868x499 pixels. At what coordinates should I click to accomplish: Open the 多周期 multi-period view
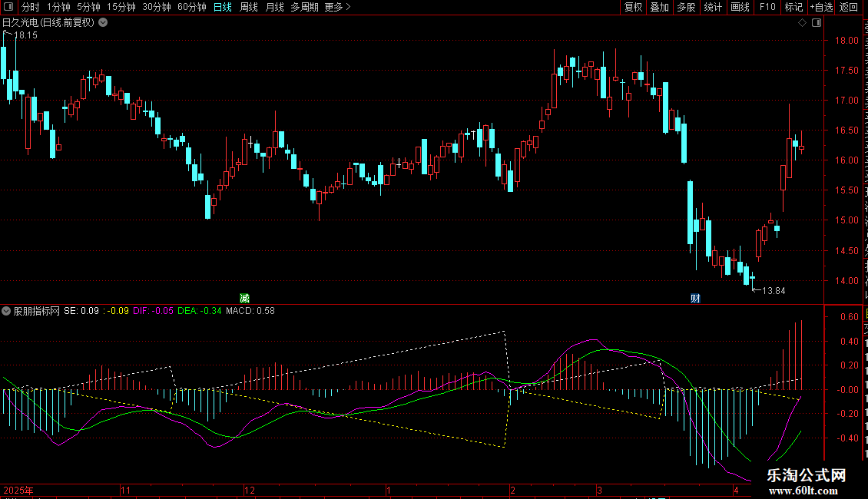pyautogui.click(x=304, y=7)
